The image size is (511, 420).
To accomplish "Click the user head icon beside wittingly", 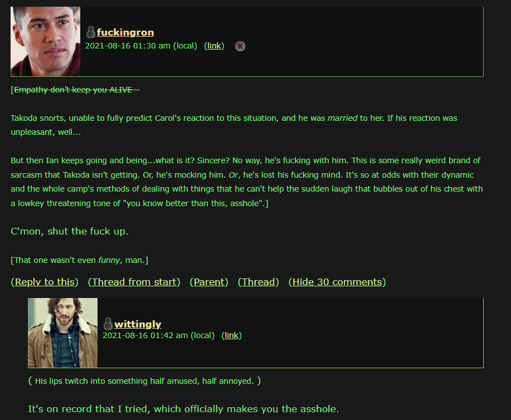I will point(108,324).
